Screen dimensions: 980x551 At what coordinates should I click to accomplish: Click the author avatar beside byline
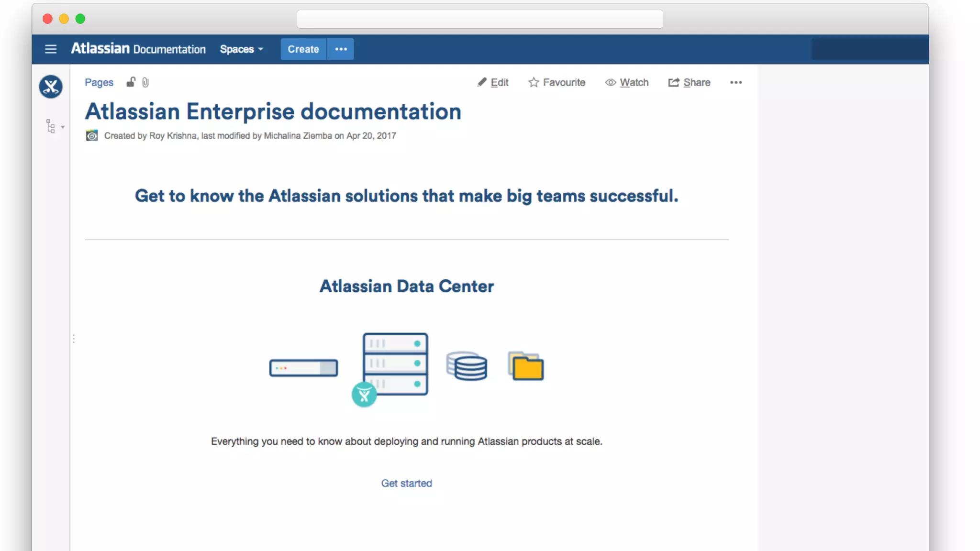point(92,136)
